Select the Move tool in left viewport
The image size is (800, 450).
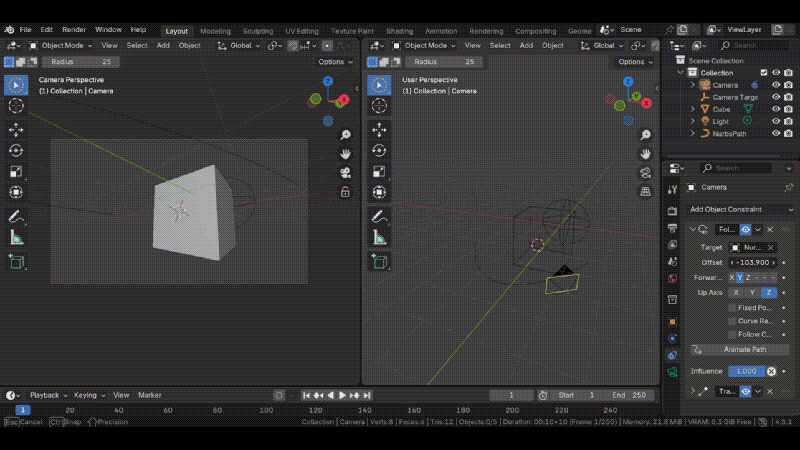[x=16, y=130]
